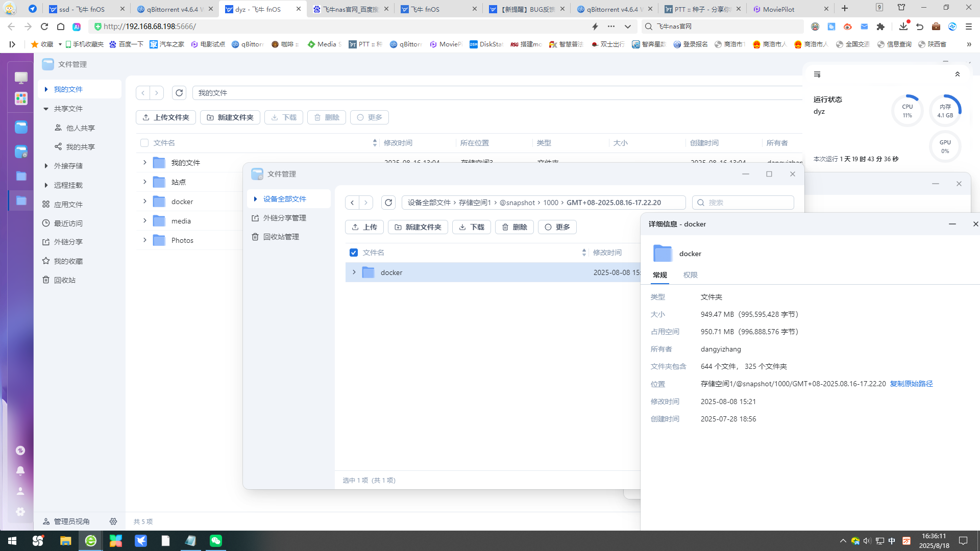The width and height of the screenshot is (980, 551).
Task: Expand the 外接存储 sidebar section
Action: tap(46, 166)
